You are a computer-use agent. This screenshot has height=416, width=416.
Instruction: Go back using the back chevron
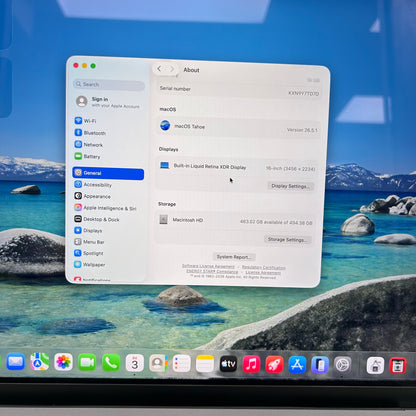tap(159, 69)
